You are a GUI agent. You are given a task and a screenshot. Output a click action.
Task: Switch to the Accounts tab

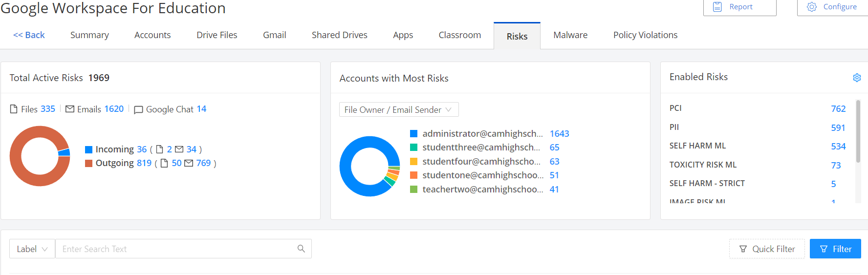tap(152, 35)
